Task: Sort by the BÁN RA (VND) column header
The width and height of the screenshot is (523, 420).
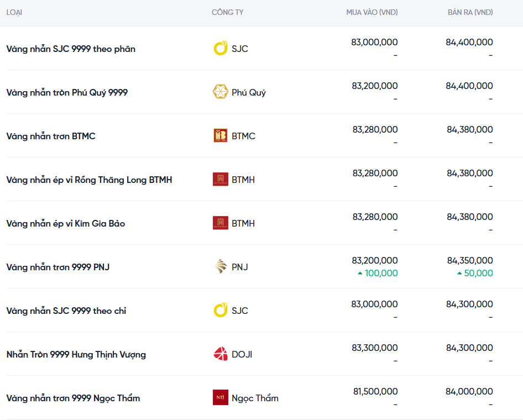Action: (x=470, y=12)
